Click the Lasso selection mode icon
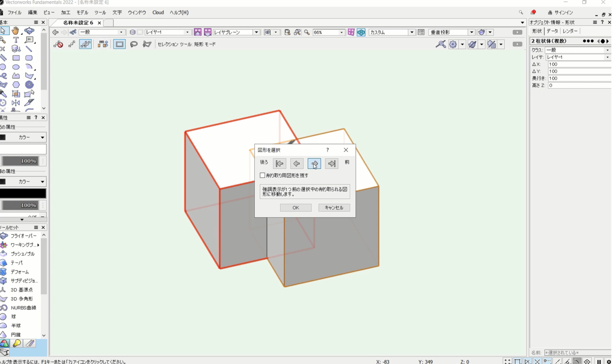613x364 pixels. click(x=134, y=44)
